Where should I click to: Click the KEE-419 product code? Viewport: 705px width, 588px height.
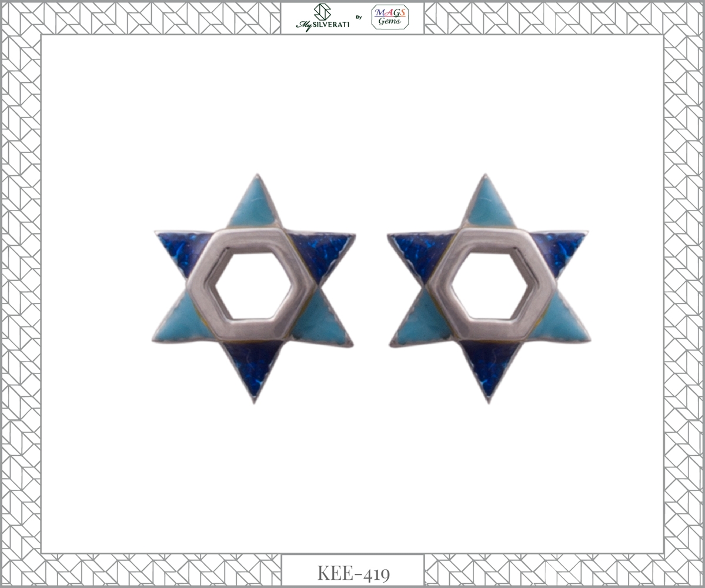pos(353,573)
